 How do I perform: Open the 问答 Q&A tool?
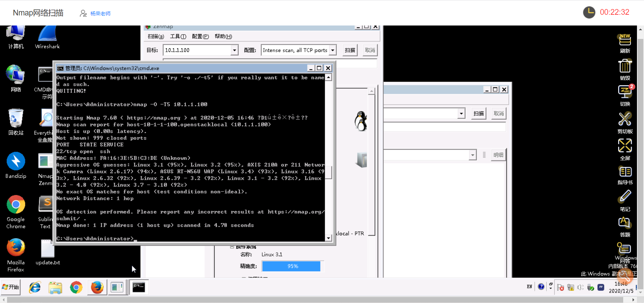[x=625, y=253]
